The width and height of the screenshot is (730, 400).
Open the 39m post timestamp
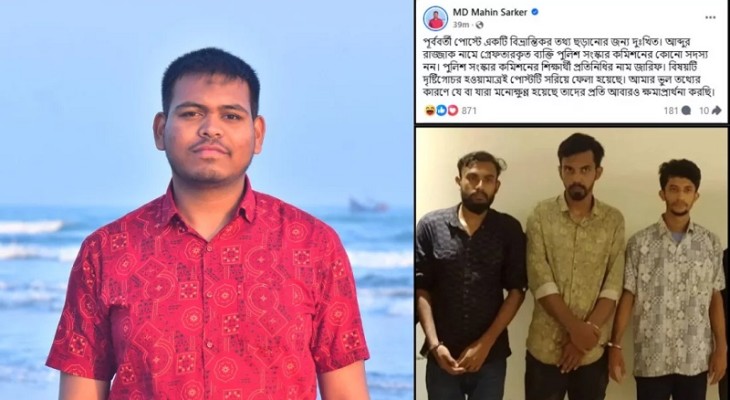coord(460,25)
